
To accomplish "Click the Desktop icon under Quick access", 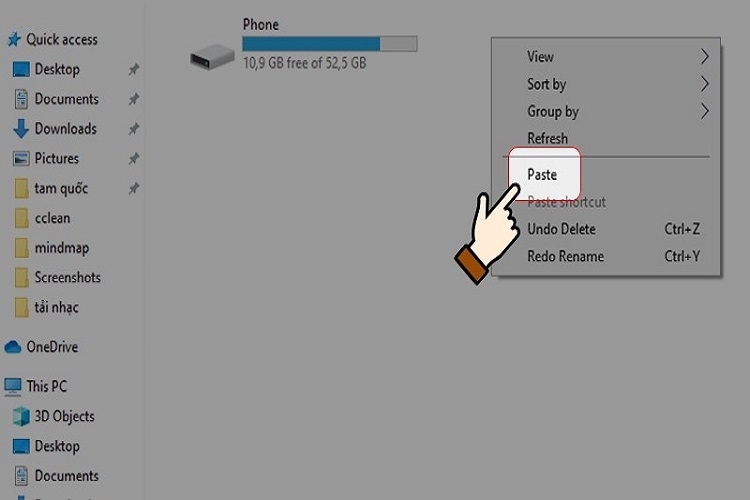I will [21, 69].
